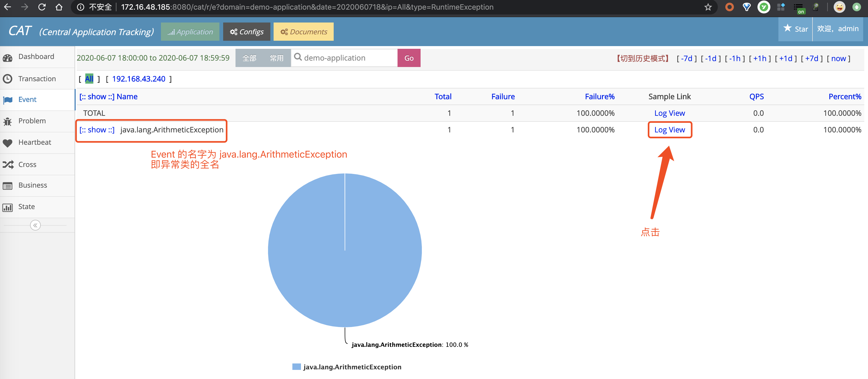
Task: Click the Cross shuffle icon
Action: point(8,165)
